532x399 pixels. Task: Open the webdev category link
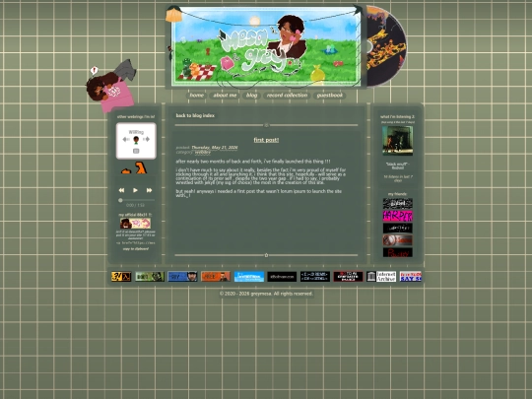click(x=203, y=152)
